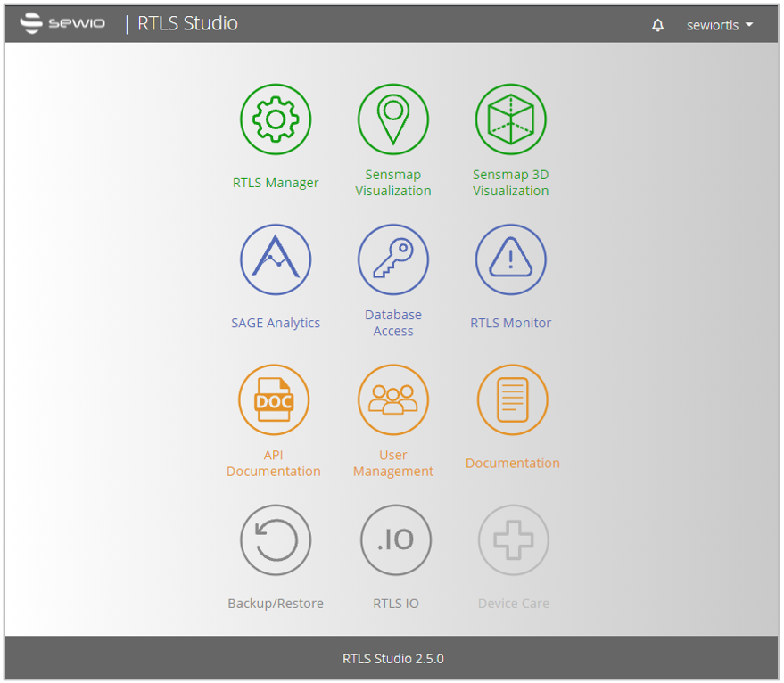This screenshot has height=683, width=784.
Task: Click the Sewio logo
Action: pyautogui.click(x=62, y=23)
